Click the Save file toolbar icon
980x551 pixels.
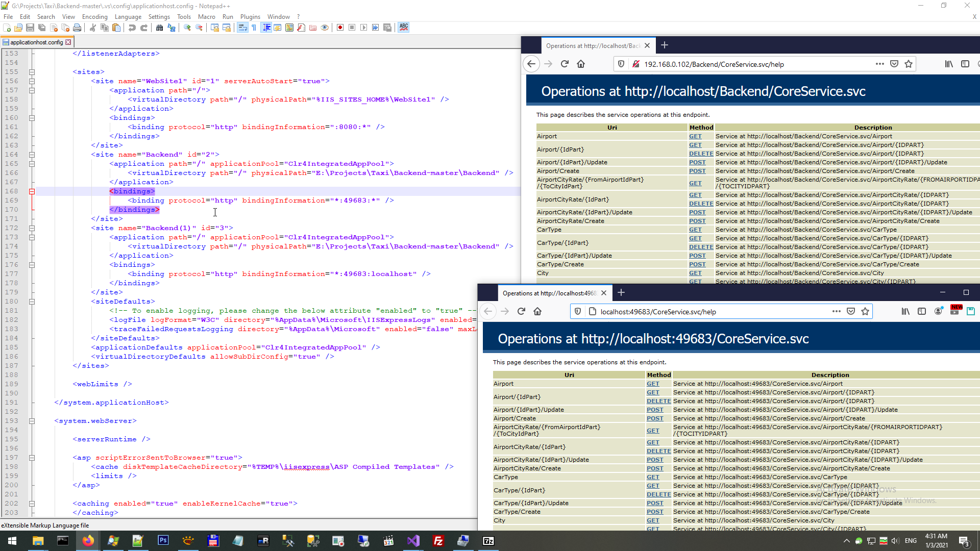[30, 28]
